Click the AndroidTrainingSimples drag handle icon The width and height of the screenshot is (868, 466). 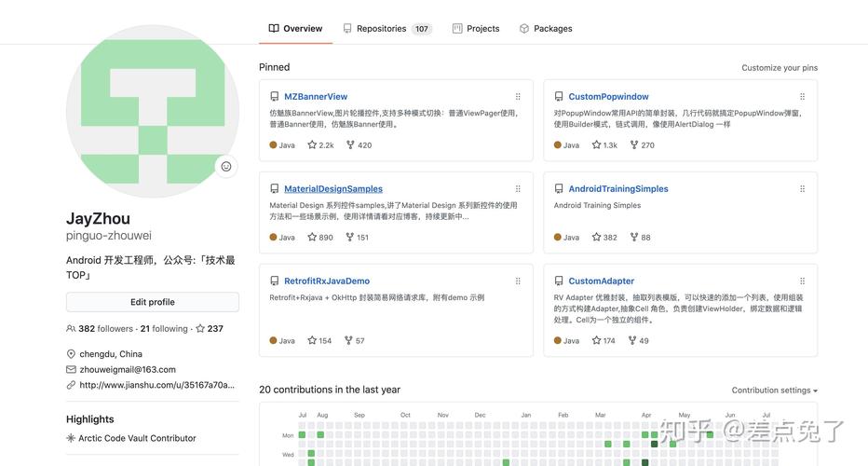coord(802,189)
